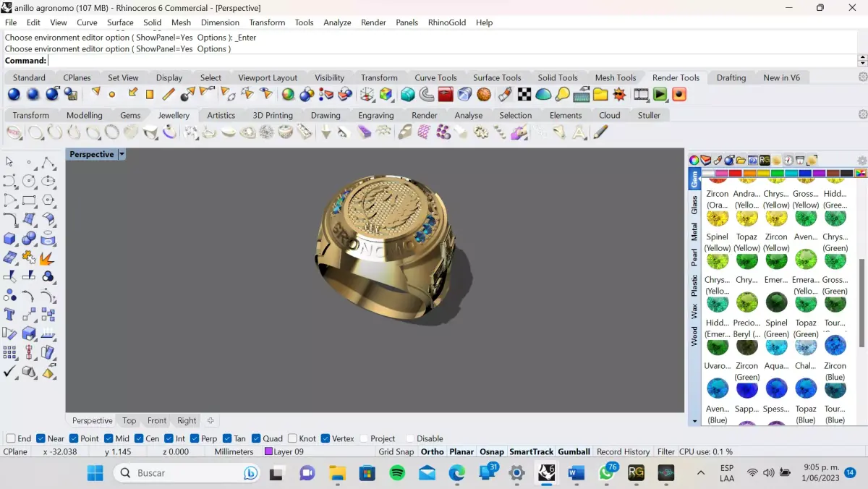Click the RG icon in the panel tabs

coord(765,161)
